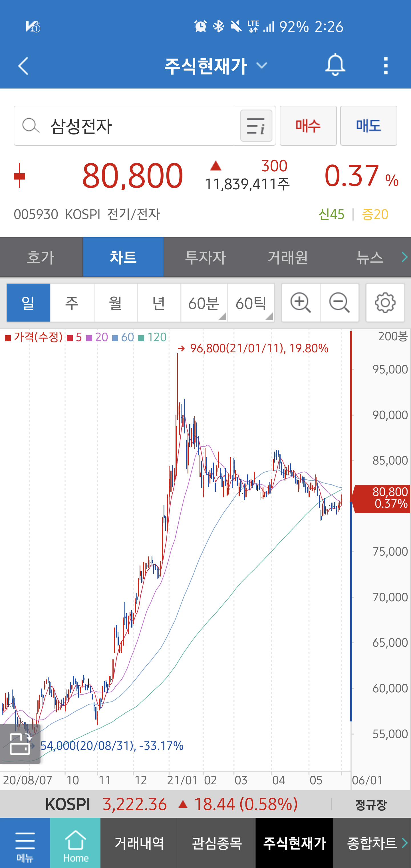
Task: Open the 주식현재가 title dropdown
Action: (263, 65)
